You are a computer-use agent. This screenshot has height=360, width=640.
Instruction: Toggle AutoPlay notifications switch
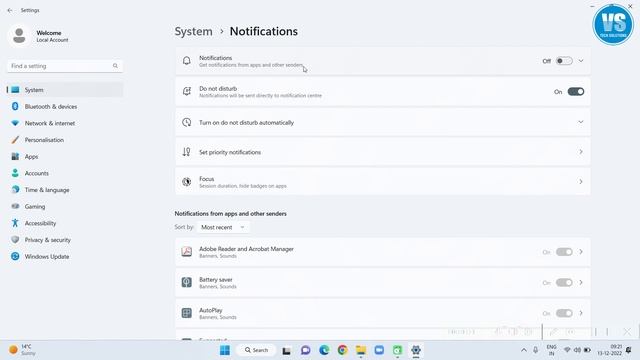pos(564,313)
